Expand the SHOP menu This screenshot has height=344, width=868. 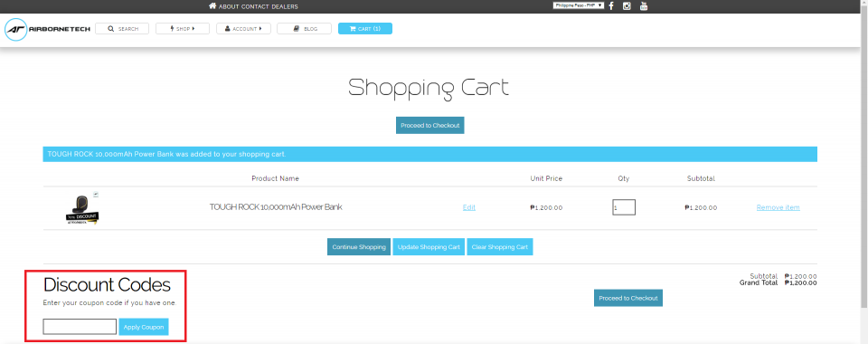(x=182, y=29)
